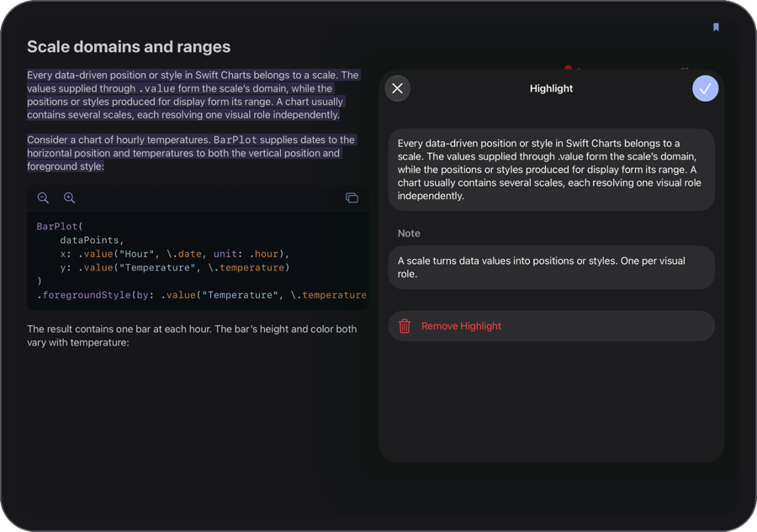
Task: Copy the BarPlot code snippet
Action: click(352, 198)
